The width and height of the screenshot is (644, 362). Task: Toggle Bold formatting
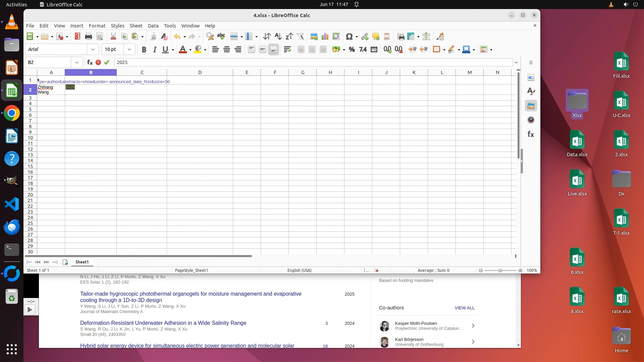coord(144,50)
